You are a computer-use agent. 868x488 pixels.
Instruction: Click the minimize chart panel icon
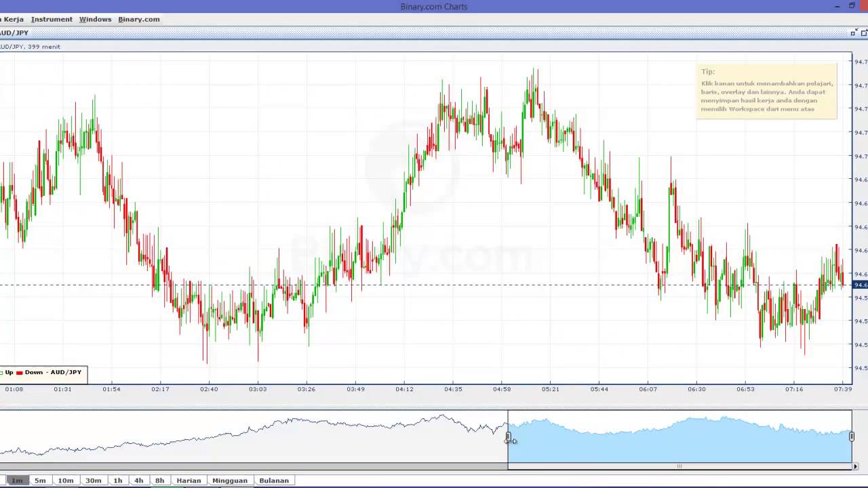point(854,33)
